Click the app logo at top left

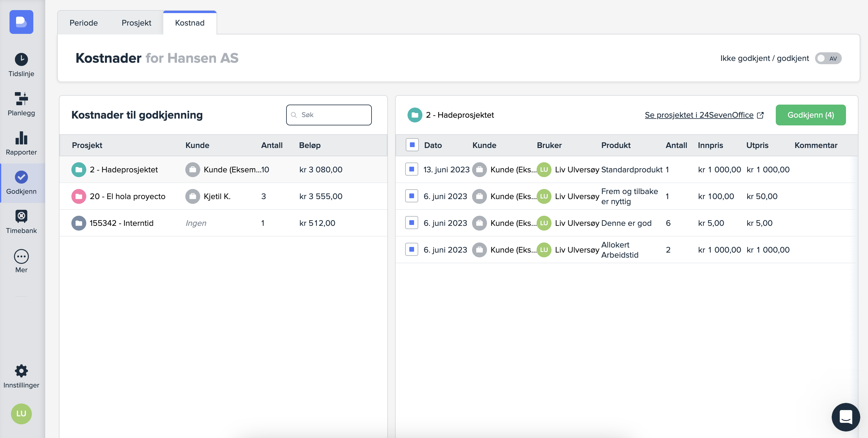(21, 22)
